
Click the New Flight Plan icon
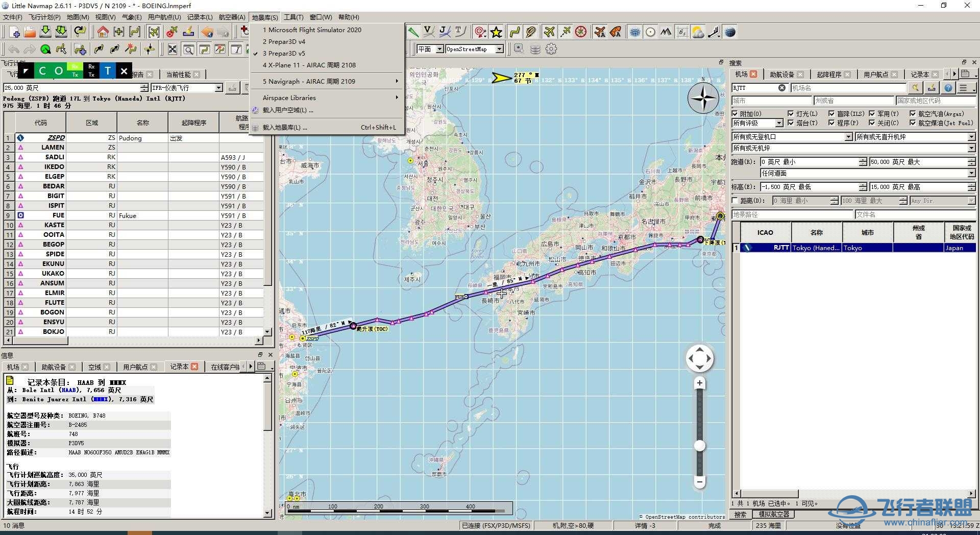[x=14, y=32]
